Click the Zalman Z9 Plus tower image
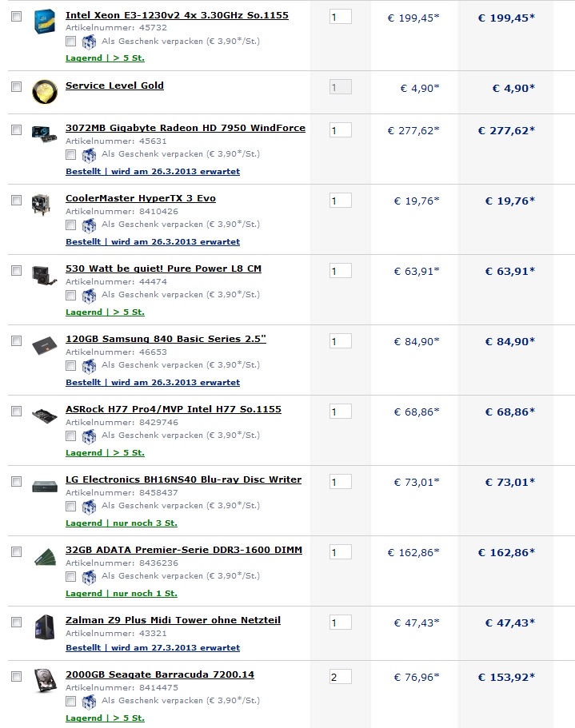575x728 pixels. point(45,627)
